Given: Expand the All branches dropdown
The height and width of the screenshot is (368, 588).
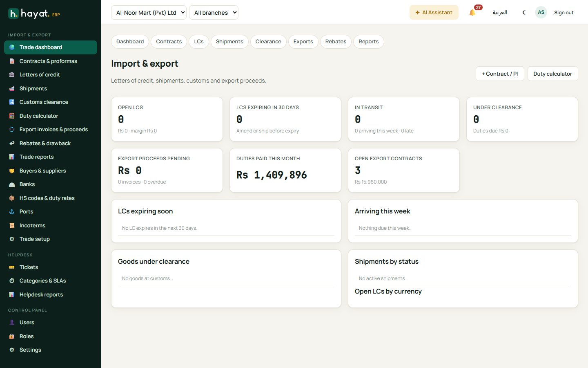Looking at the screenshot, I should (x=214, y=12).
